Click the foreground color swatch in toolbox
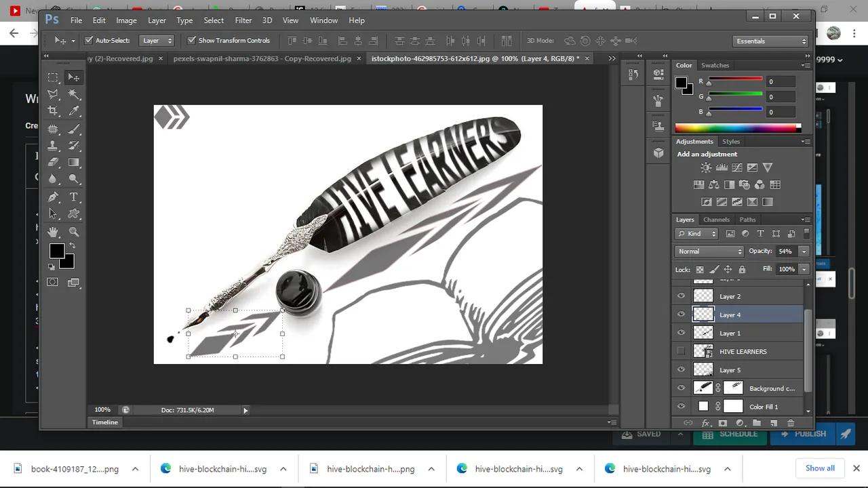868x488 pixels. [57, 251]
